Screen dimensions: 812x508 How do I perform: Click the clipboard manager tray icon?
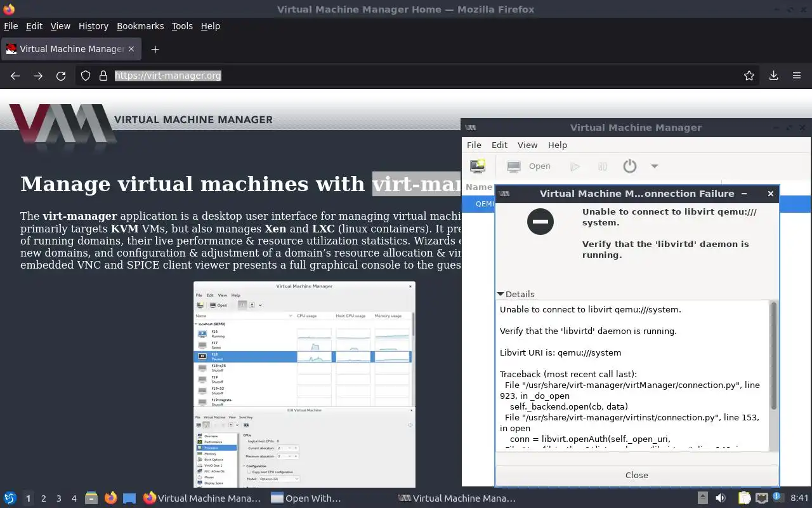[x=745, y=498]
